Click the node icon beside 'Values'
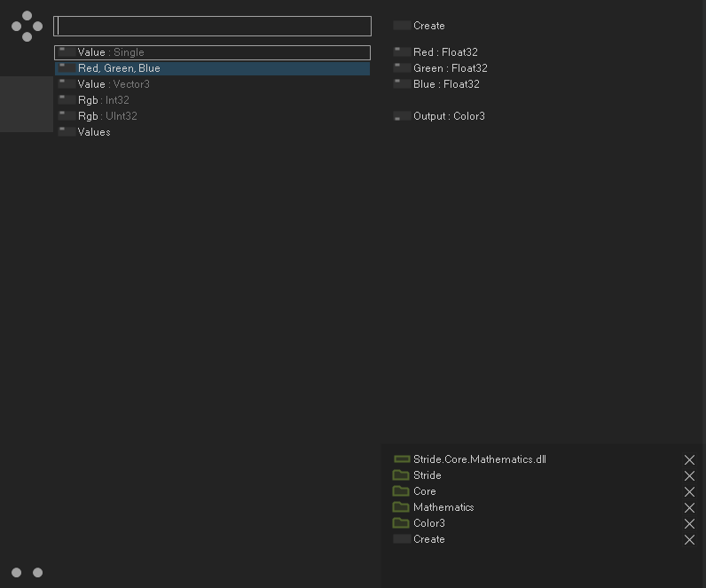This screenshot has height=588, width=706. tap(67, 132)
